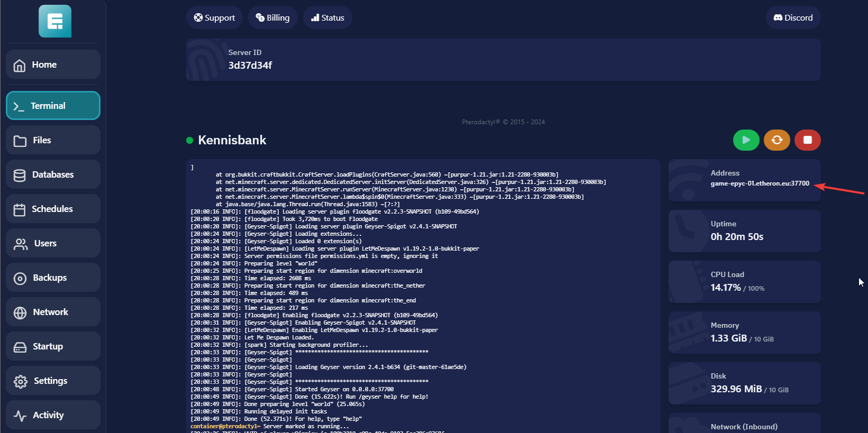868x433 pixels.
Task: Select the Terminal sidebar item
Action: 53,106
